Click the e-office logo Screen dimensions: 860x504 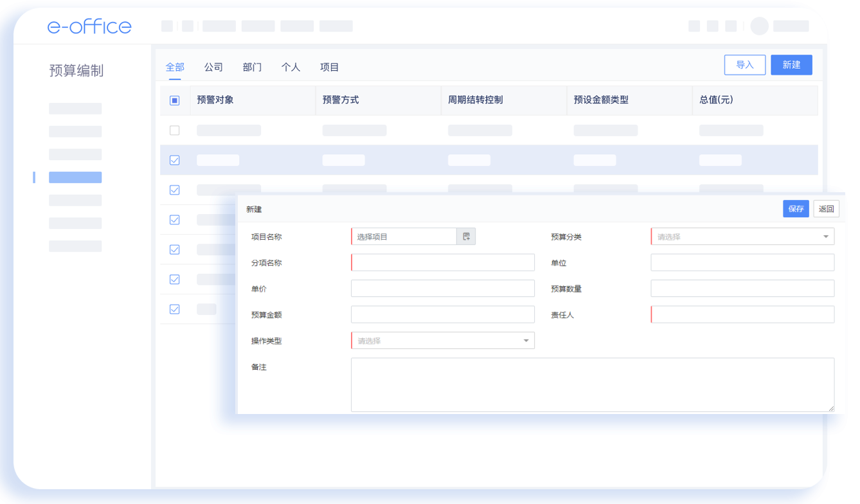click(89, 26)
